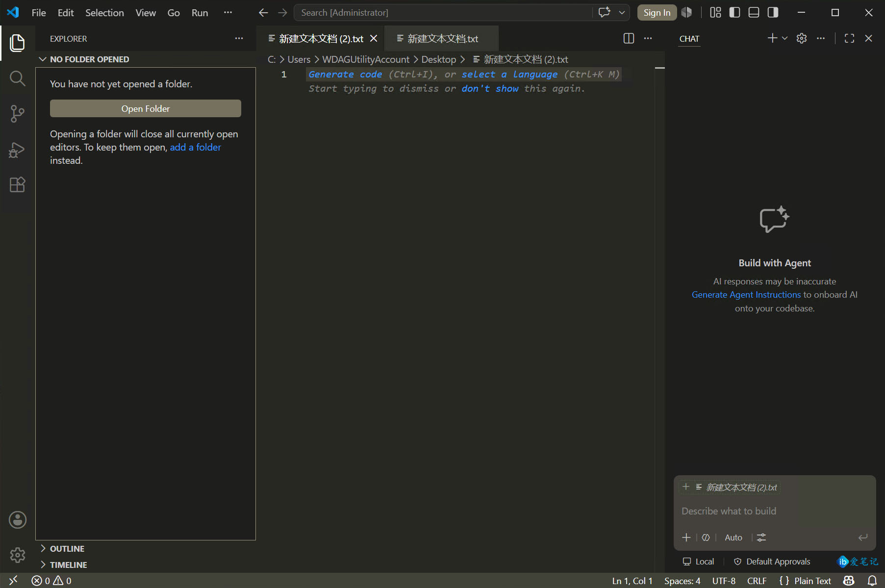Configure tools icon in chat input
The height and width of the screenshot is (588, 885).
click(x=761, y=537)
